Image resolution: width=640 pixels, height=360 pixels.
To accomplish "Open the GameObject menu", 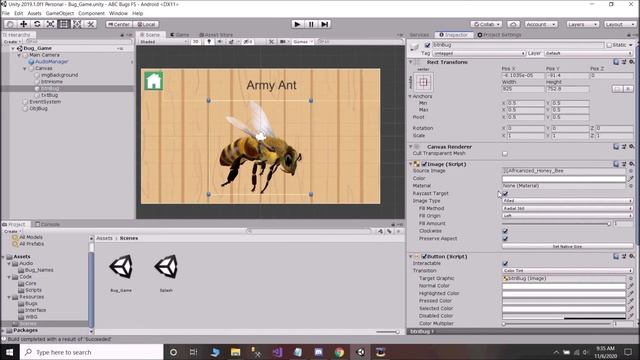I will pyautogui.click(x=60, y=13).
